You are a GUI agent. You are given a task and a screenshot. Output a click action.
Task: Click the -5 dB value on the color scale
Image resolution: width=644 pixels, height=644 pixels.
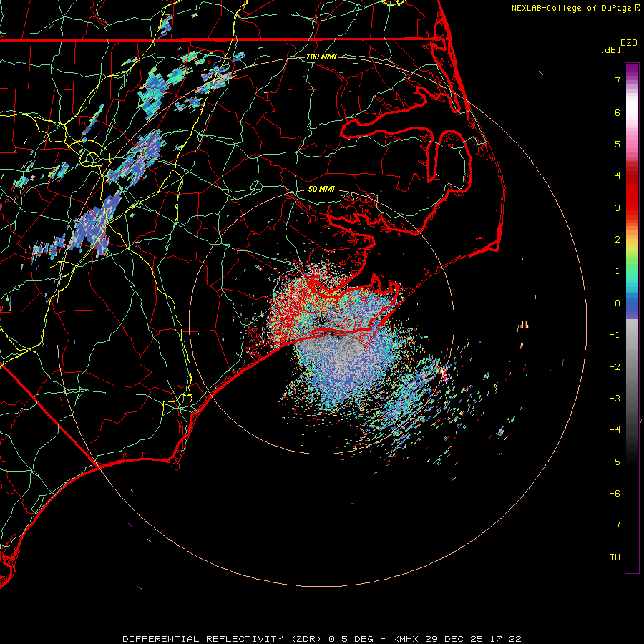tap(615, 462)
